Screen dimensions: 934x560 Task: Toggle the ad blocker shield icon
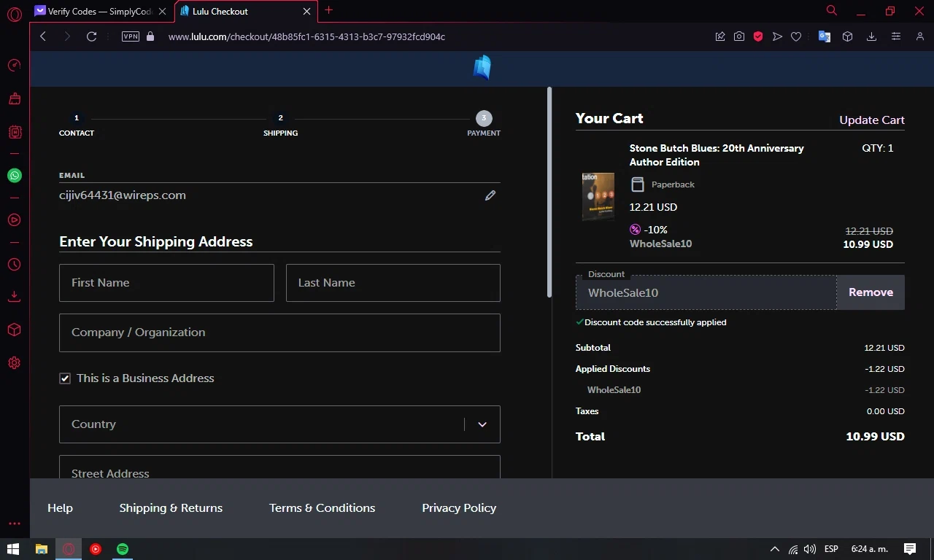(758, 36)
